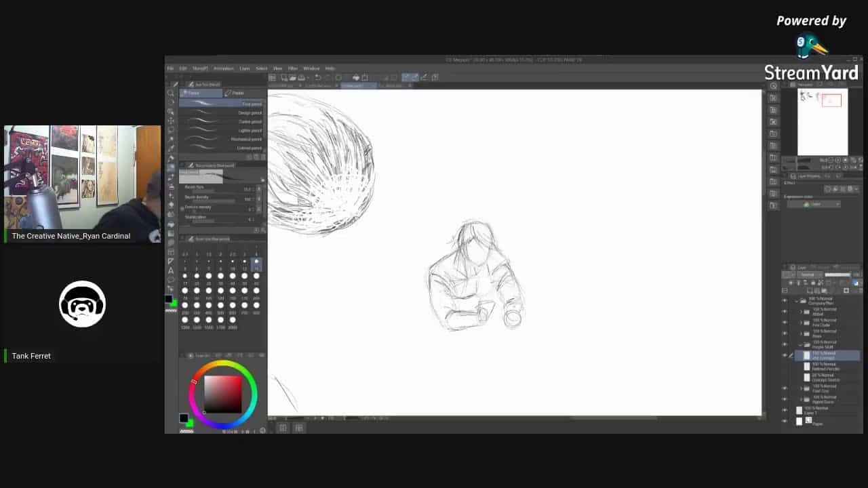Hide the Paper layer with eye icon
This screenshot has width=868, height=488.
pyautogui.click(x=785, y=421)
